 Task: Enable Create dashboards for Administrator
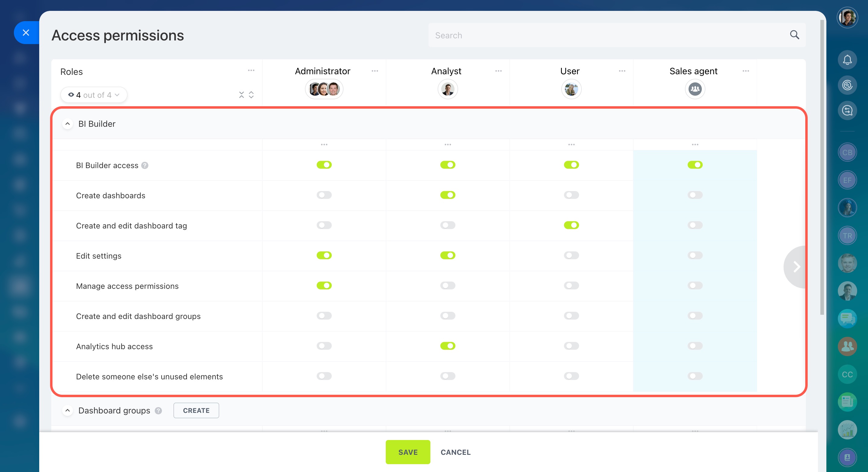click(324, 195)
